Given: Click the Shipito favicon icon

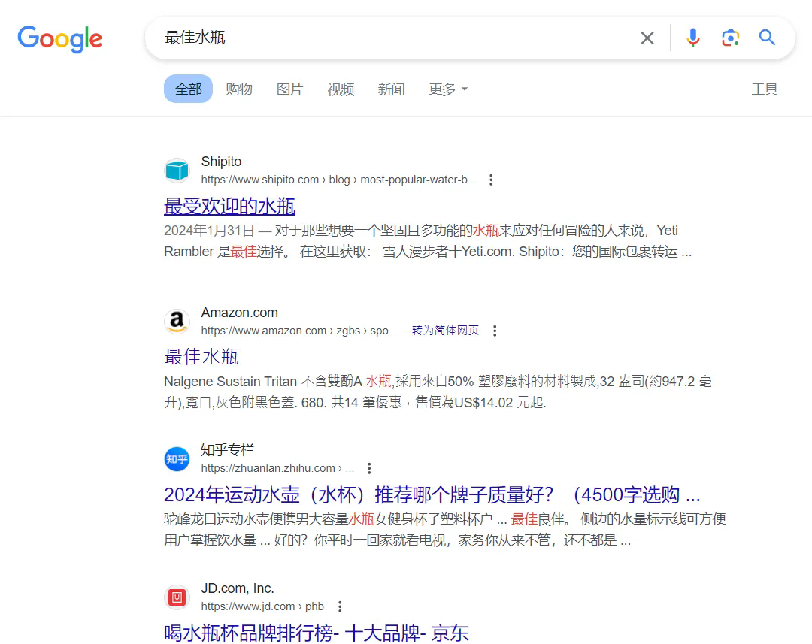Looking at the screenshot, I should pos(177,171).
